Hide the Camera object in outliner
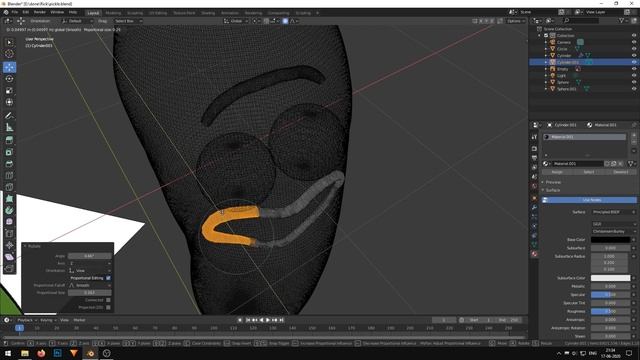The width and height of the screenshot is (640, 360). [634, 42]
